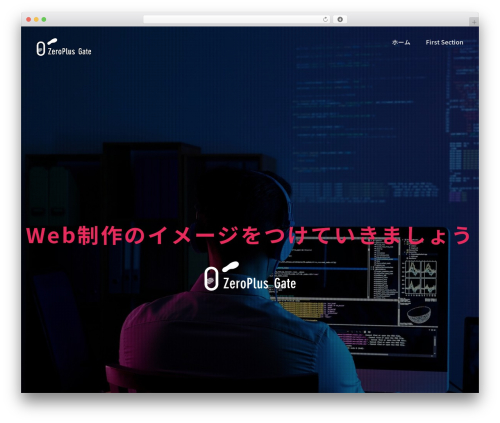Screen dimensions: 500x423
Task: Open the ホーム navigation menu item
Action: [x=401, y=42]
